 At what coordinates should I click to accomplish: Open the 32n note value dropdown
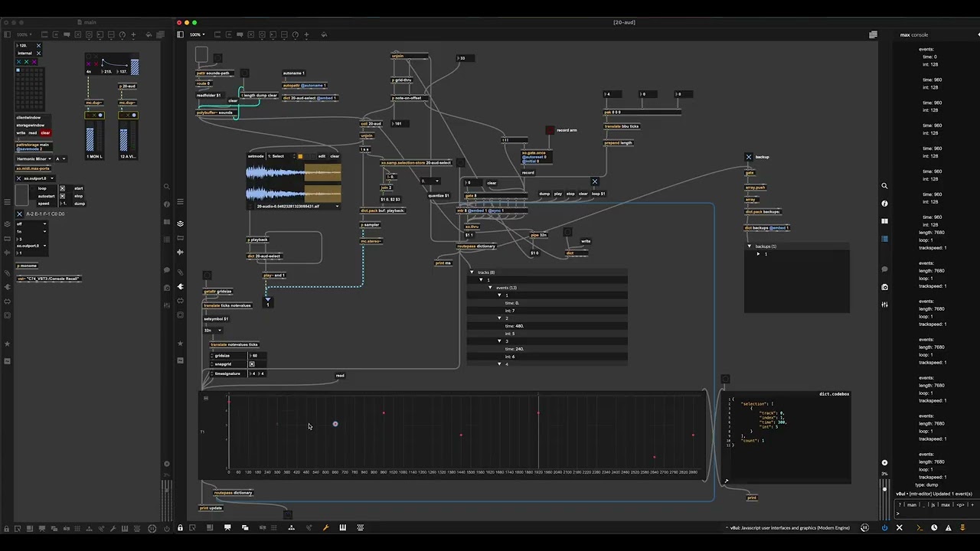tap(214, 331)
